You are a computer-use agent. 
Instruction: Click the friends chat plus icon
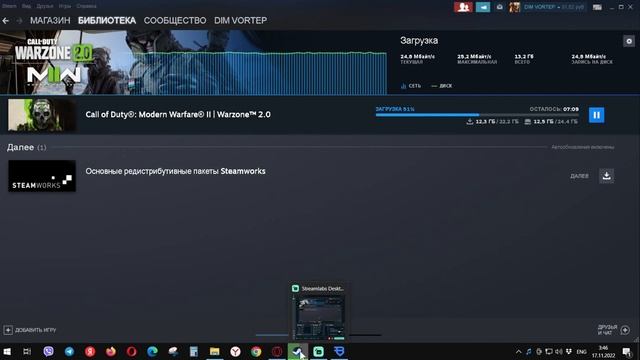point(625,330)
